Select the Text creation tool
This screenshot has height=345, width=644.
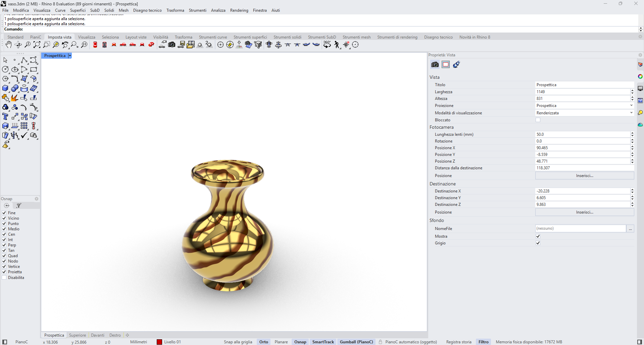click(x=5, y=116)
